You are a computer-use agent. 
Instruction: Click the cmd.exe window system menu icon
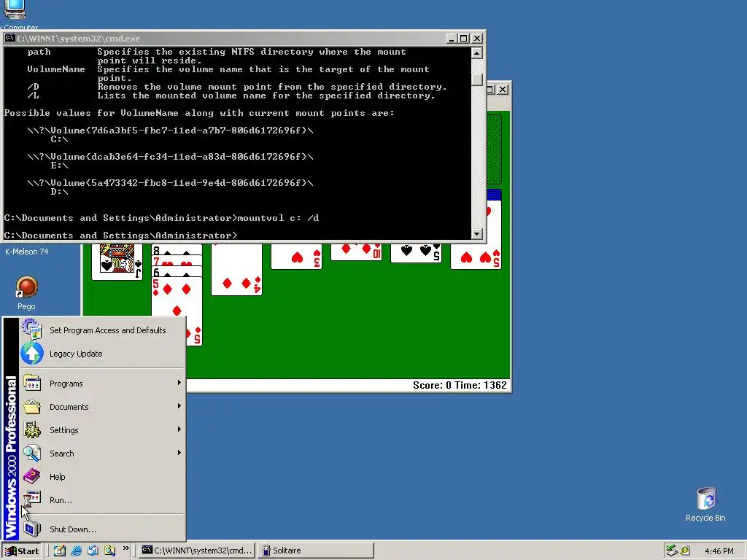coord(9,38)
